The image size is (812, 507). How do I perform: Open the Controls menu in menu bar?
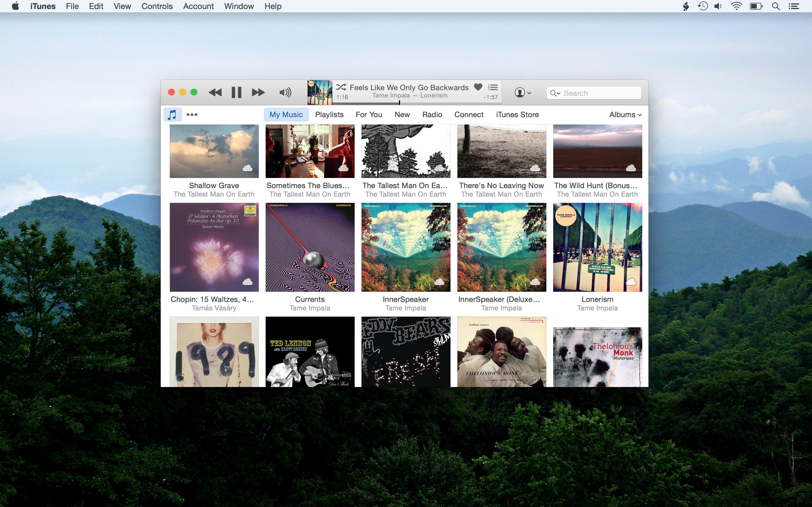tap(157, 6)
